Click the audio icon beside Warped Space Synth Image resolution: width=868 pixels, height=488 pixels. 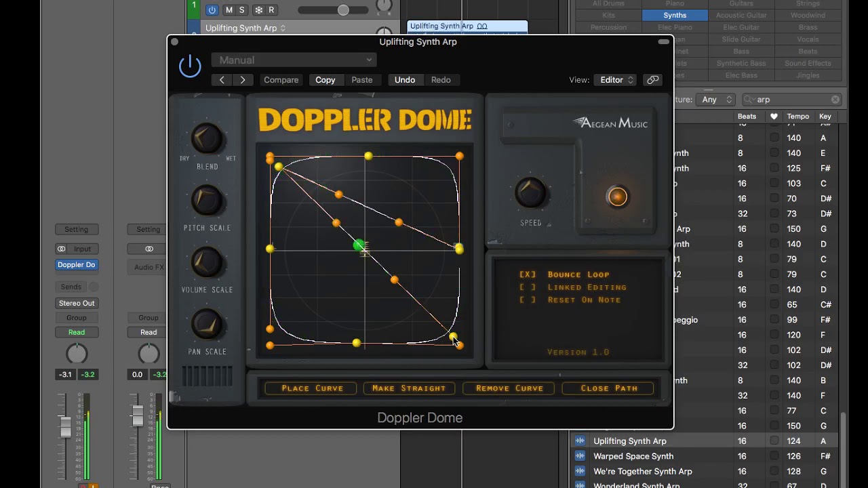(580, 456)
